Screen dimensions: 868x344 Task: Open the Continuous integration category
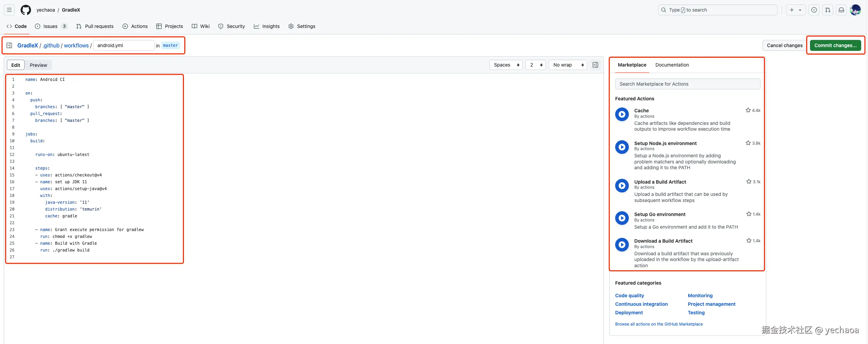(641, 304)
